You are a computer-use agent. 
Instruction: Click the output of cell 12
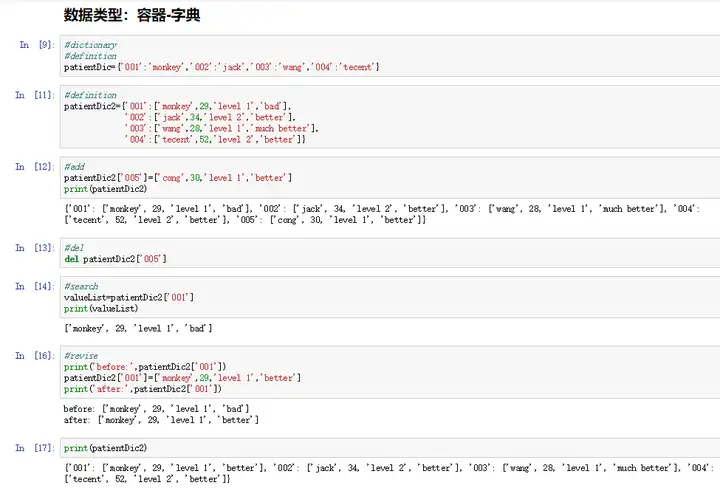click(382, 214)
